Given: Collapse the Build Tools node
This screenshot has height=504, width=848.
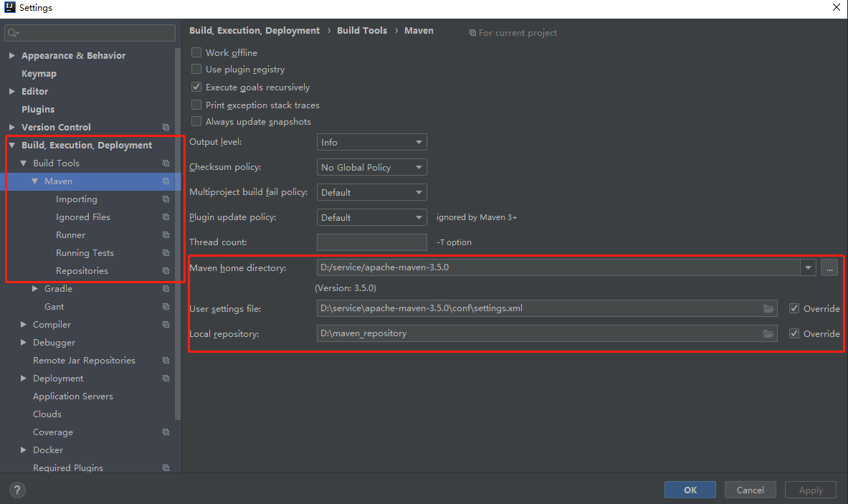Looking at the screenshot, I should [x=23, y=163].
